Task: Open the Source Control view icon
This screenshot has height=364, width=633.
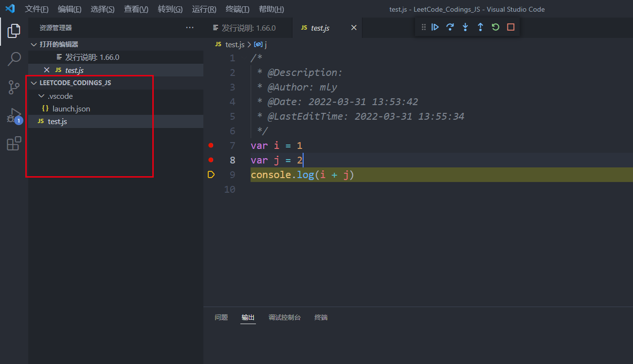Action: 14,88
